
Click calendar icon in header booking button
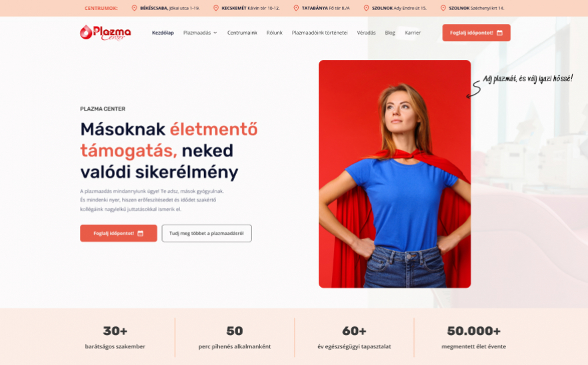pos(499,33)
